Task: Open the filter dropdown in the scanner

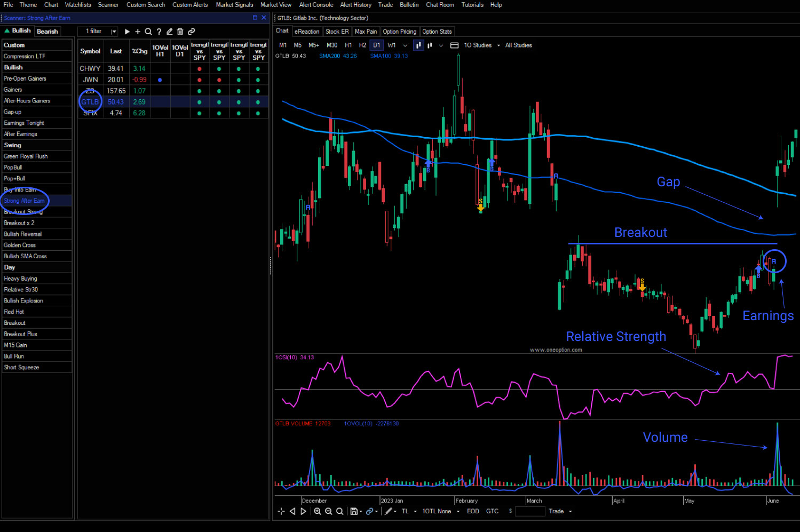Action: coord(114,31)
